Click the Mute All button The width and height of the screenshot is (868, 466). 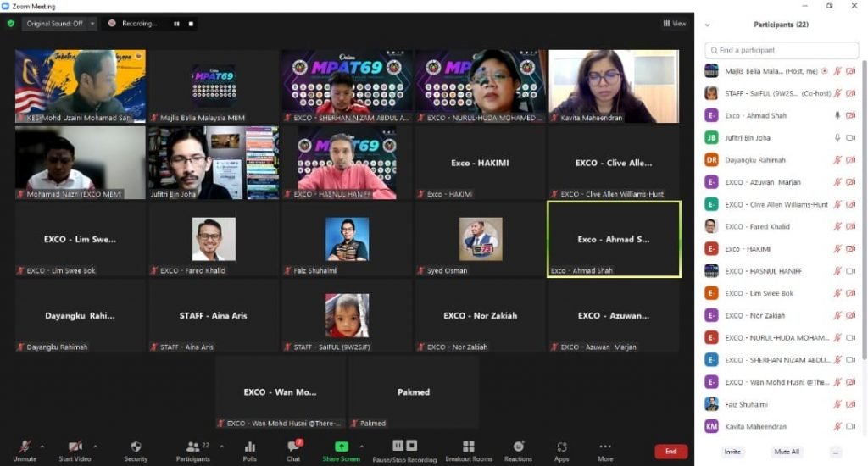click(787, 452)
